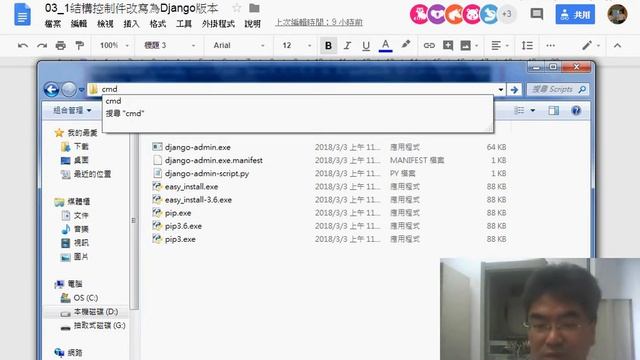This screenshot has width=640, height=360.
Task: Toggle italic formatting
Action: 347,45
